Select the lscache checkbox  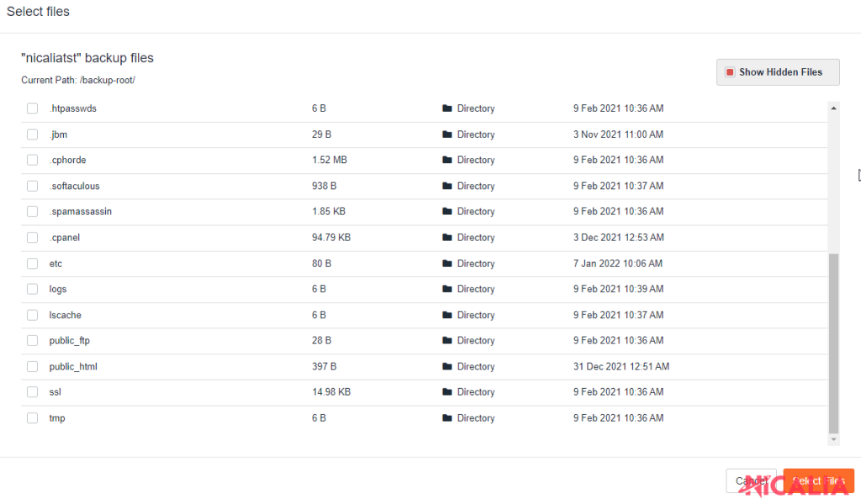32,315
